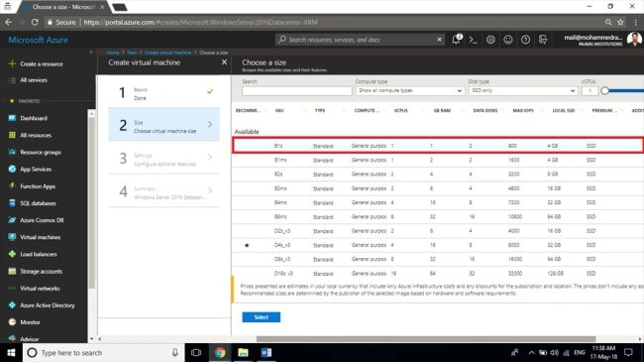Open Virtual networks in sidebar
Viewport: 644px width, 362px height.
tap(40, 289)
